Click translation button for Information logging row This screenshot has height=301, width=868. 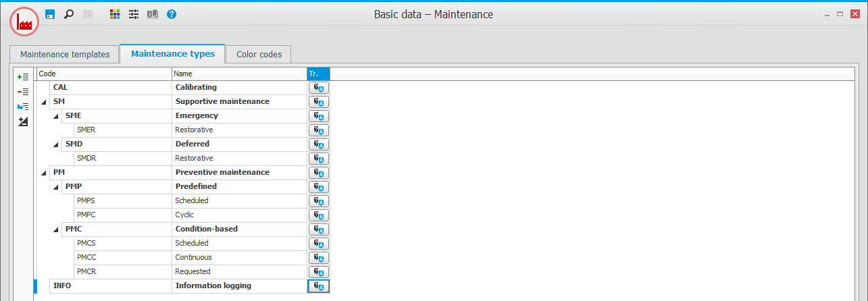point(318,286)
